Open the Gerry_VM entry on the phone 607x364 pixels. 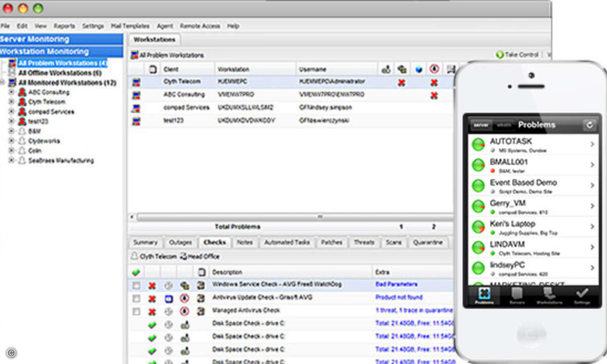(533, 206)
